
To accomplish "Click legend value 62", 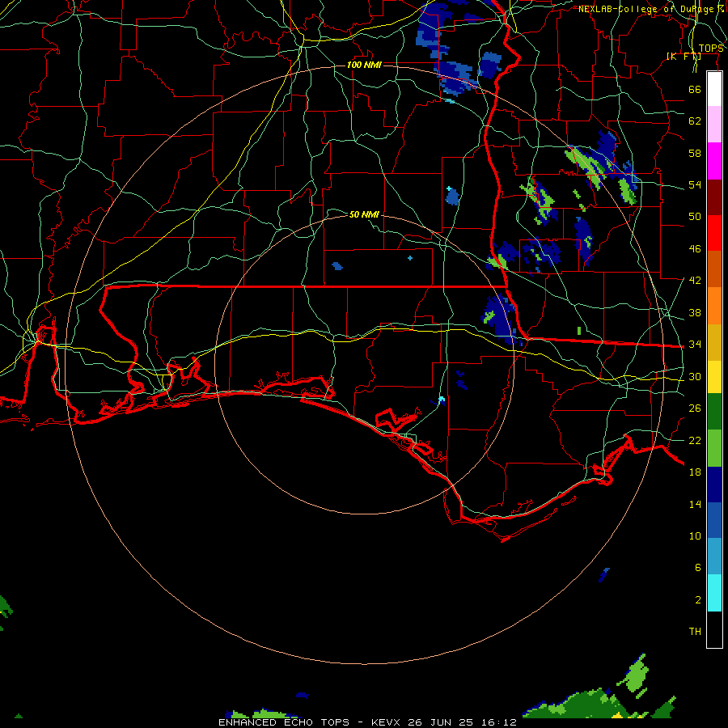I will (695, 121).
